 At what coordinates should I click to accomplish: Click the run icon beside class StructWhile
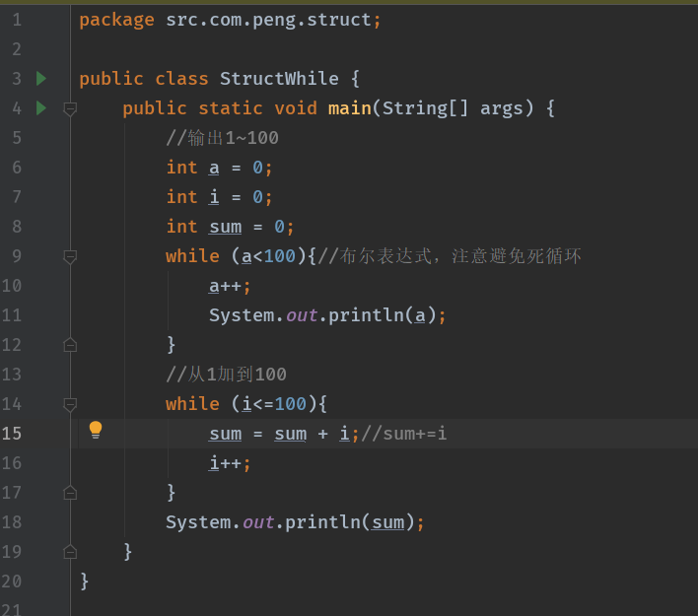pos(41,78)
